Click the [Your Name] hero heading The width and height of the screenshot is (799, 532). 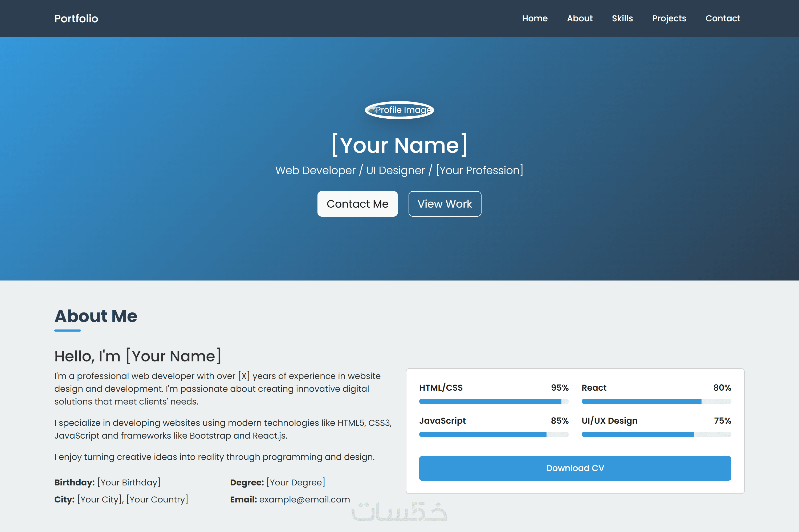pyautogui.click(x=399, y=145)
